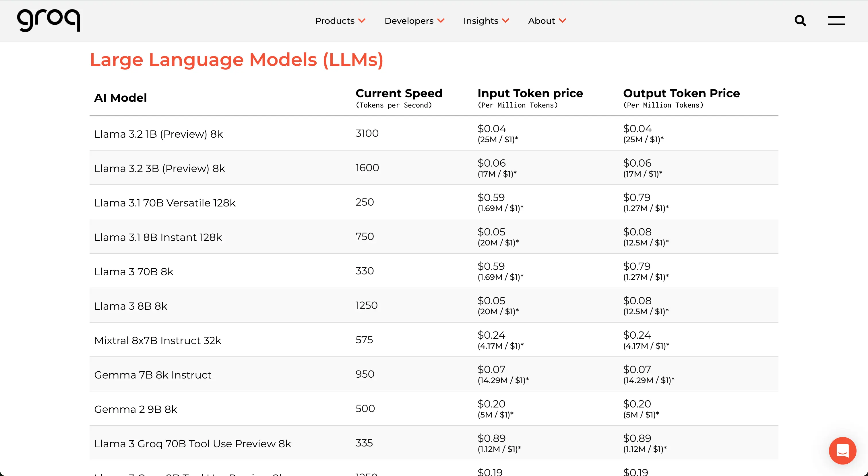Image resolution: width=868 pixels, height=476 pixels.
Task: Open the orange chat widget button
Action: [842, 450]
